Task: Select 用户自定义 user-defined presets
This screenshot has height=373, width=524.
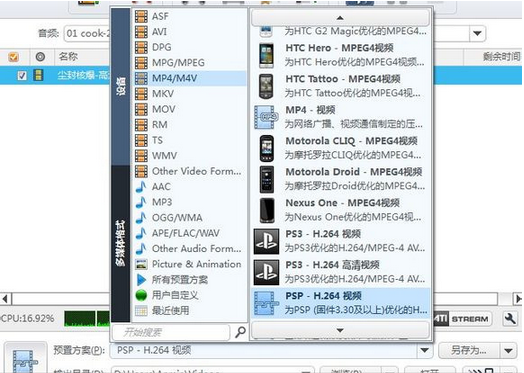Action: [189, 295]
